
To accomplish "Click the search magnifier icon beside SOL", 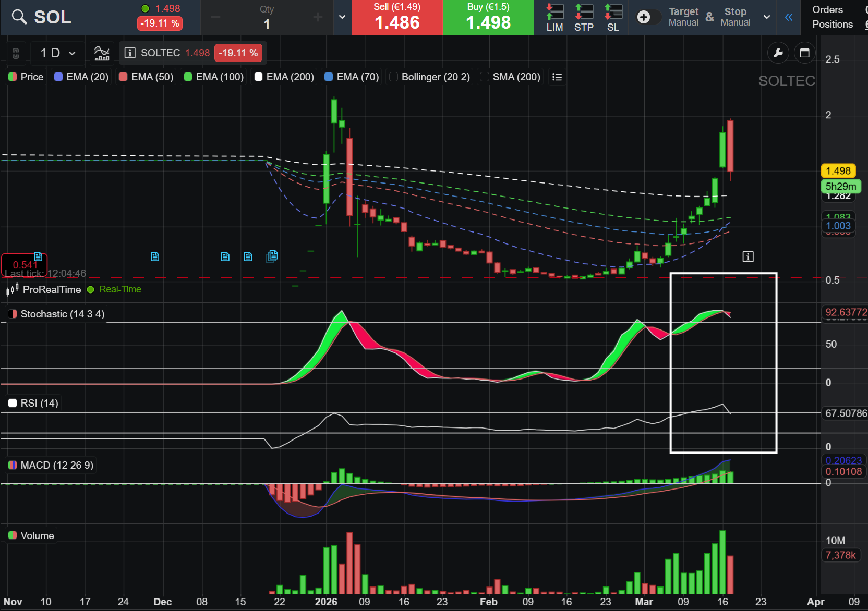I will tap(19, 17).
